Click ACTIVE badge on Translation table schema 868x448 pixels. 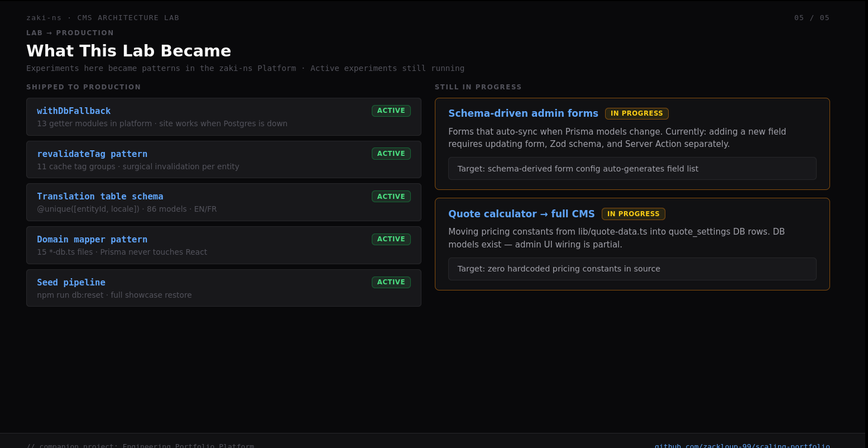tap(391, 197)
